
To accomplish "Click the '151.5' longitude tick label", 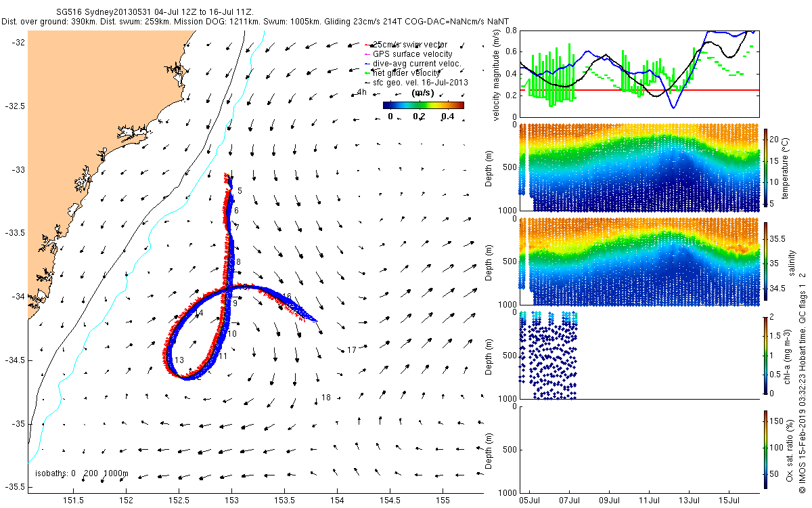I will pos(74,500).
